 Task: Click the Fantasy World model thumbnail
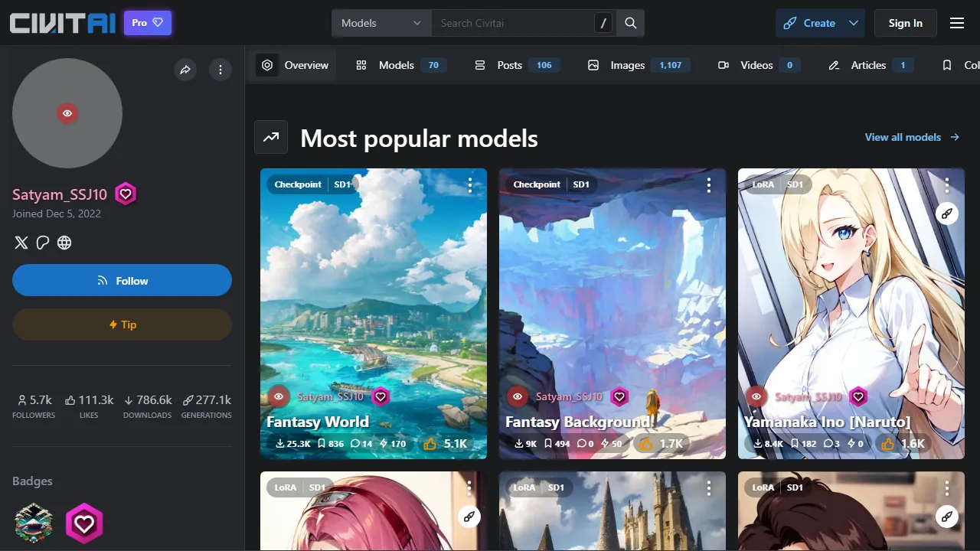(x=373, y=306)
